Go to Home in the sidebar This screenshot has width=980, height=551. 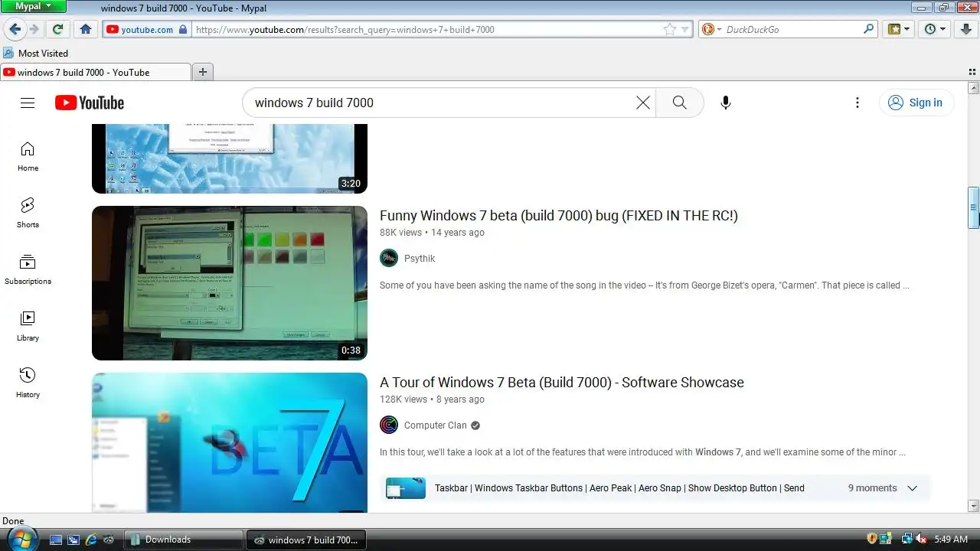point(28,156)
